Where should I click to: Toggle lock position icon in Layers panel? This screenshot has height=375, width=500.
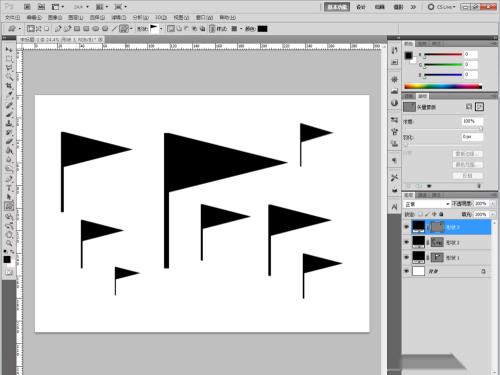(434, 214)
